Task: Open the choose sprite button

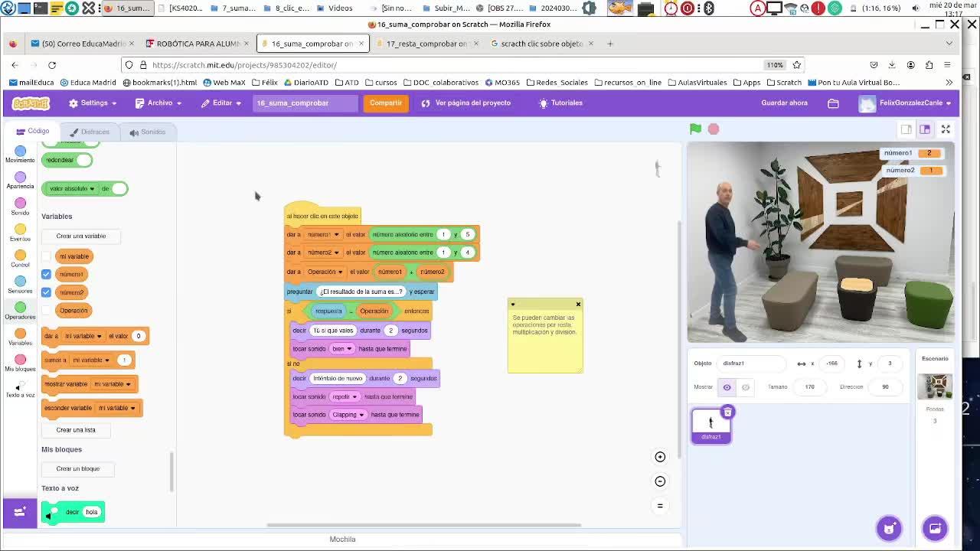Action: pyautogui.click(x=889, y=528)
